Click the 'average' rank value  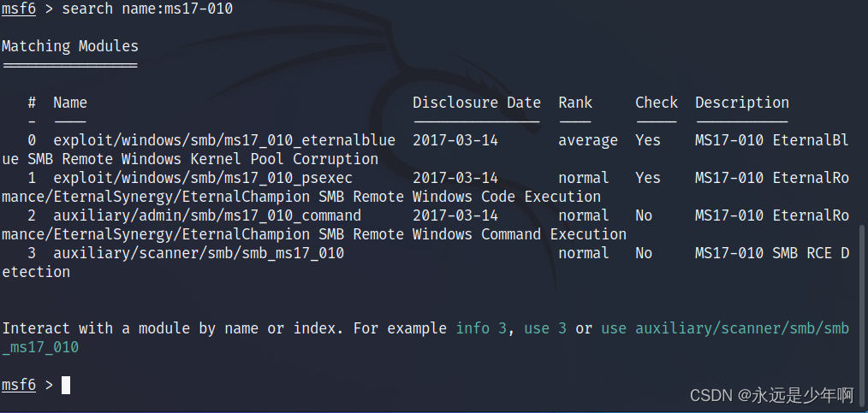(588, 141)
